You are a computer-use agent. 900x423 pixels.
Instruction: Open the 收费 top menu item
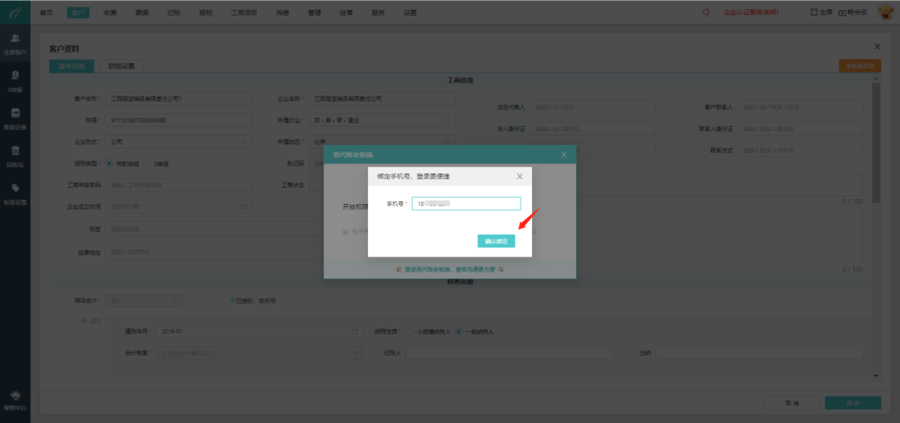pos(110,12)
